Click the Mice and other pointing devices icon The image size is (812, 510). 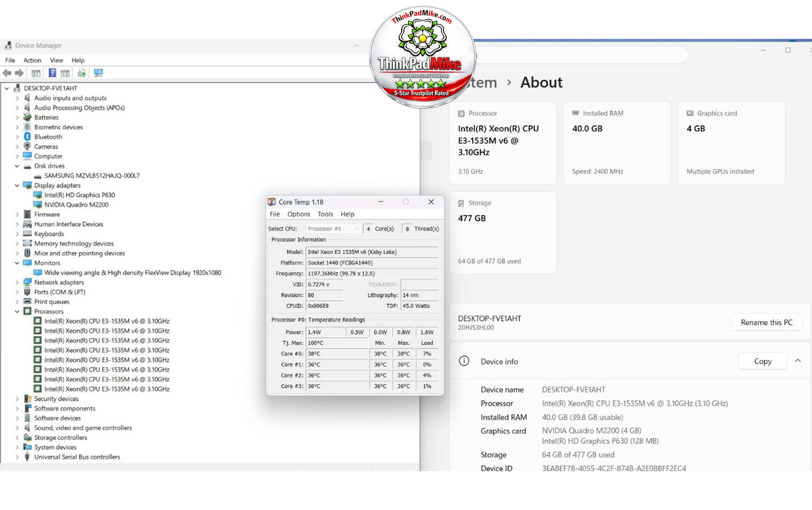click(x=27, y=253)
